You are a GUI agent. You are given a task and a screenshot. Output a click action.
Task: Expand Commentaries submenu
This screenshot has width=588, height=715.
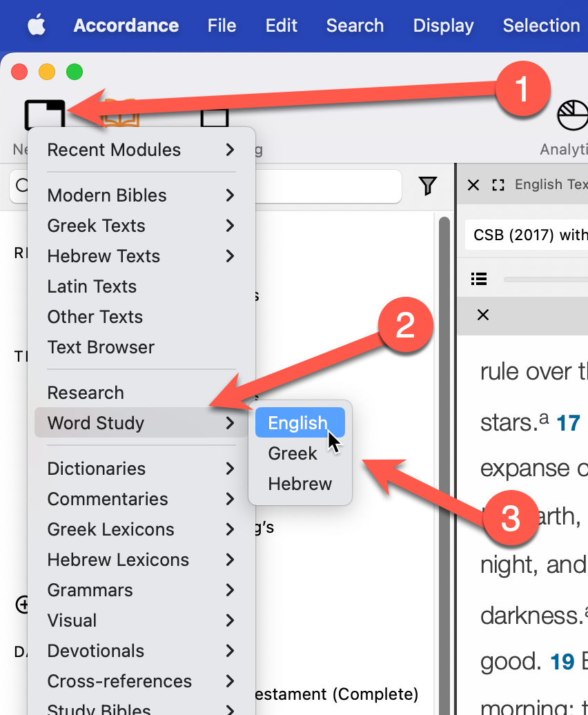141,499
